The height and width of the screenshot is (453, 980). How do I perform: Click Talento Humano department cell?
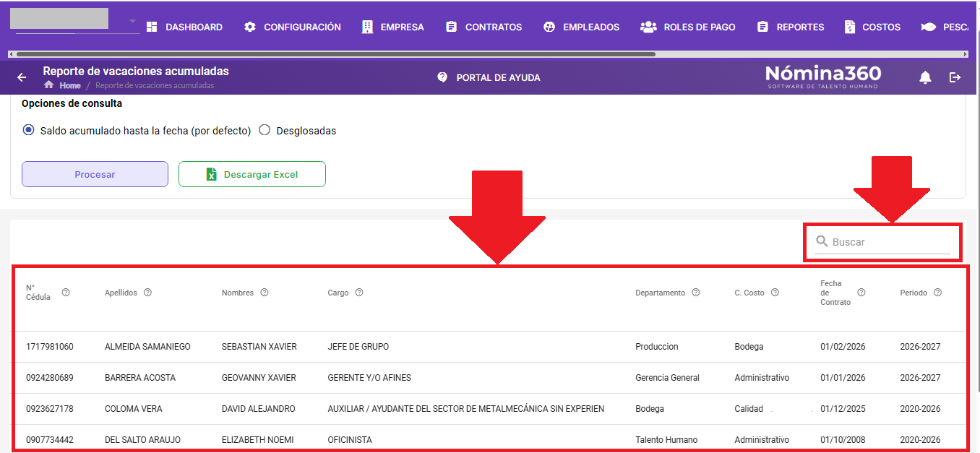click(666, 440)
